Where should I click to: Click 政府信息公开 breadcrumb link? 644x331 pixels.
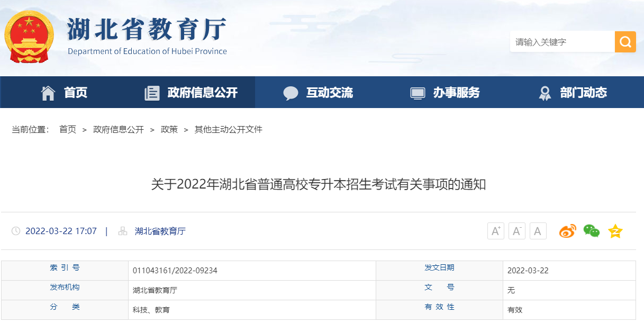(119, 129)
